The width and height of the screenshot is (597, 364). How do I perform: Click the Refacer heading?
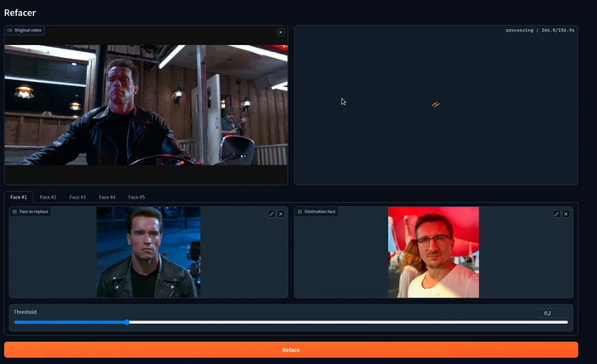coord(20,13)
